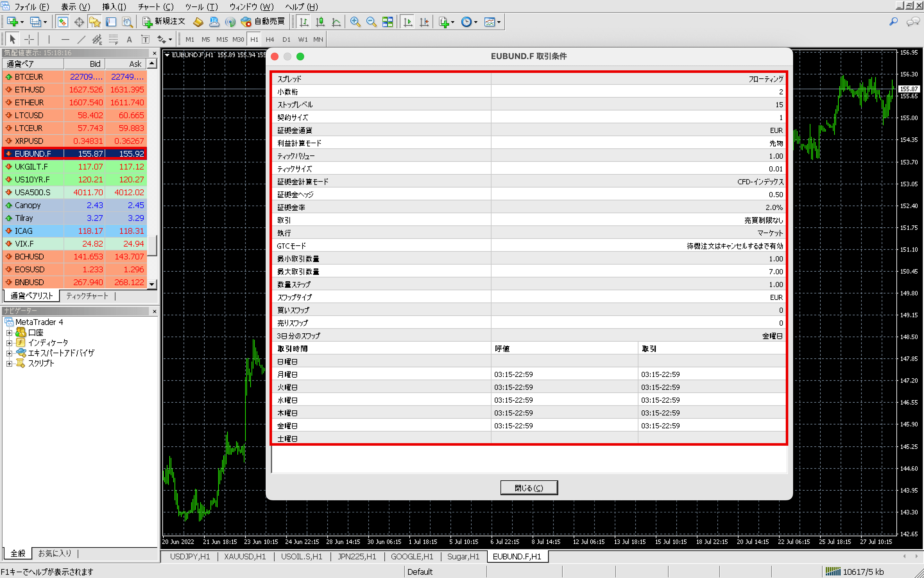This screenshot has width=924, height=578.
Task: Switch to bar chart display
Action: [304, 22]
